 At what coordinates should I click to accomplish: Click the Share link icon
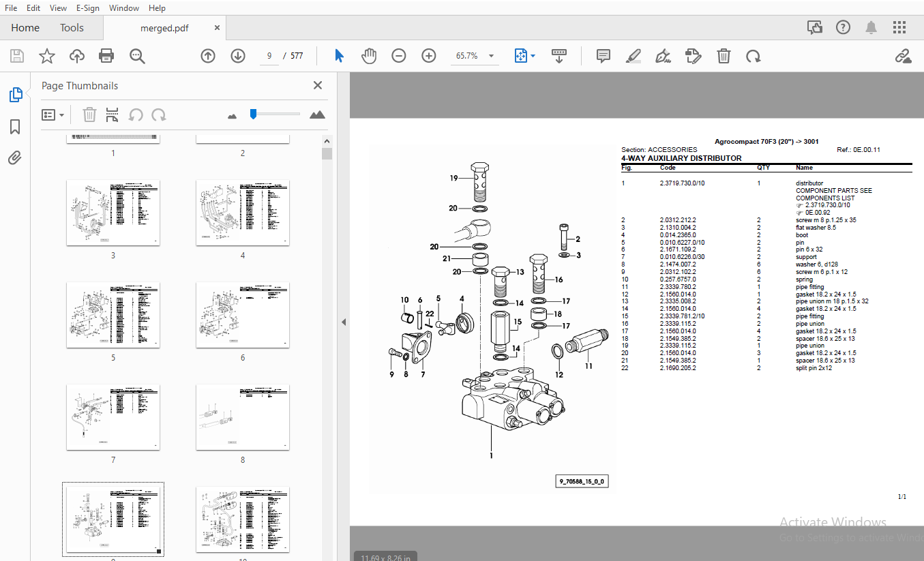903,56
